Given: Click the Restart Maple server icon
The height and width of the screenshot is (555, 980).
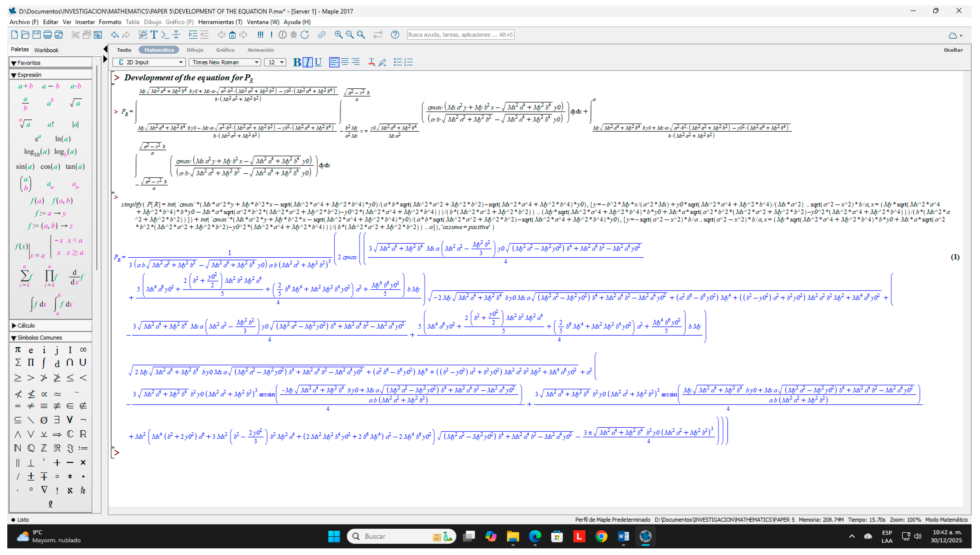Looking at the screenshot, I should [305, 35].
